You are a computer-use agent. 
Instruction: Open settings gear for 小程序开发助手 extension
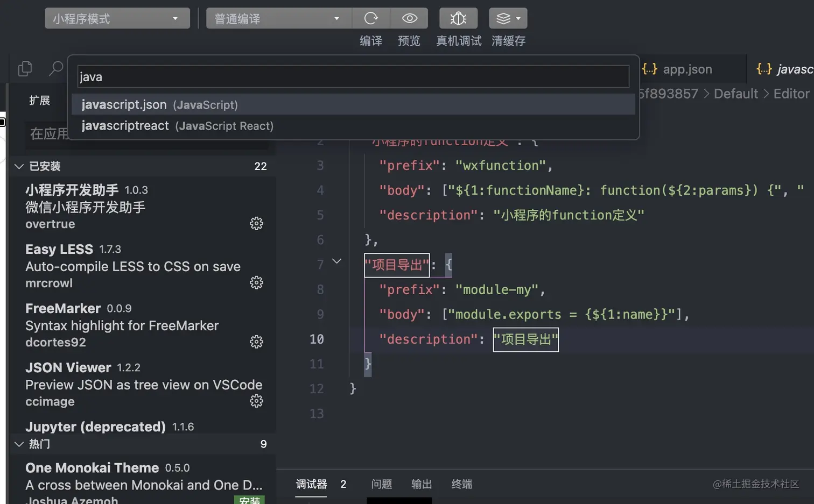click(x=256, y=223)
